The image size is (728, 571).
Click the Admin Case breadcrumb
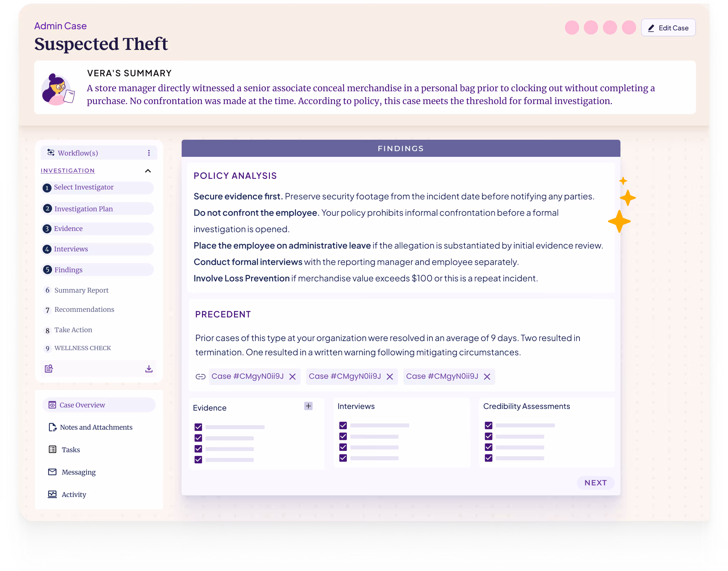[60, 26]
